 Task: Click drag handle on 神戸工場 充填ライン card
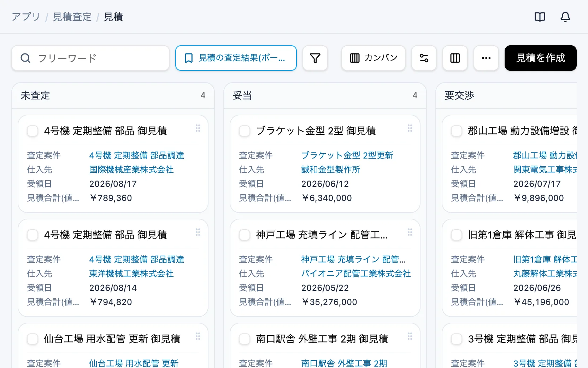tap(410, 232)
